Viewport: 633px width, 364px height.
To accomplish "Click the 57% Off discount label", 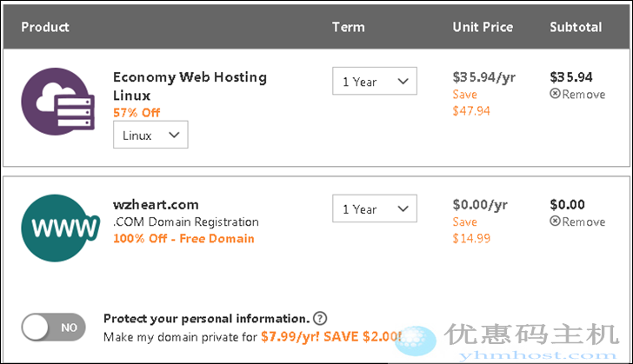I will point(137,112).
